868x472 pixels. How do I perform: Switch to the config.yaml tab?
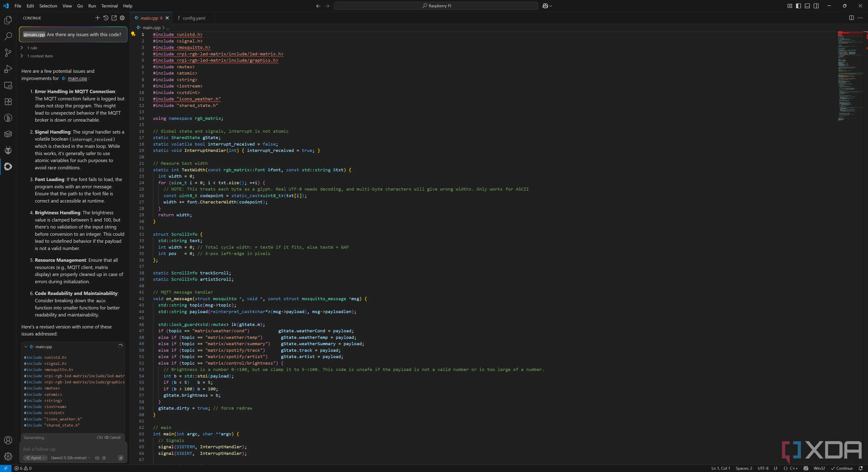[x=194, y=18]
